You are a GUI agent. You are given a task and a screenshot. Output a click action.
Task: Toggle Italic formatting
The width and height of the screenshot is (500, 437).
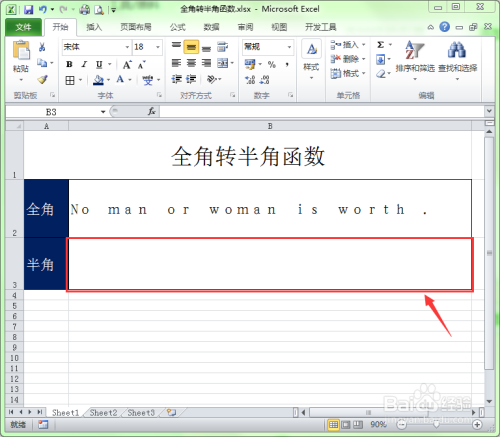(x=84, y=64)
